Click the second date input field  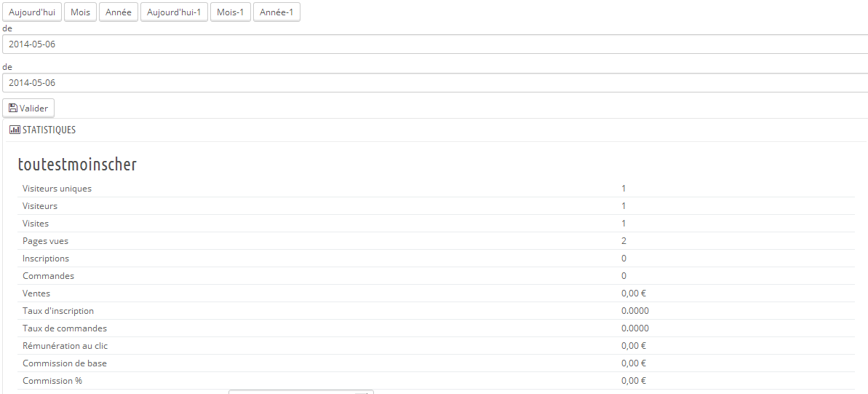coord(435,83)
